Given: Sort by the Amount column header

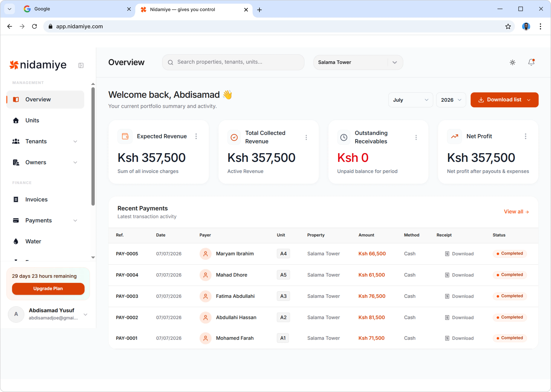Looking at the screenshot, I should [x=366, y=235].
